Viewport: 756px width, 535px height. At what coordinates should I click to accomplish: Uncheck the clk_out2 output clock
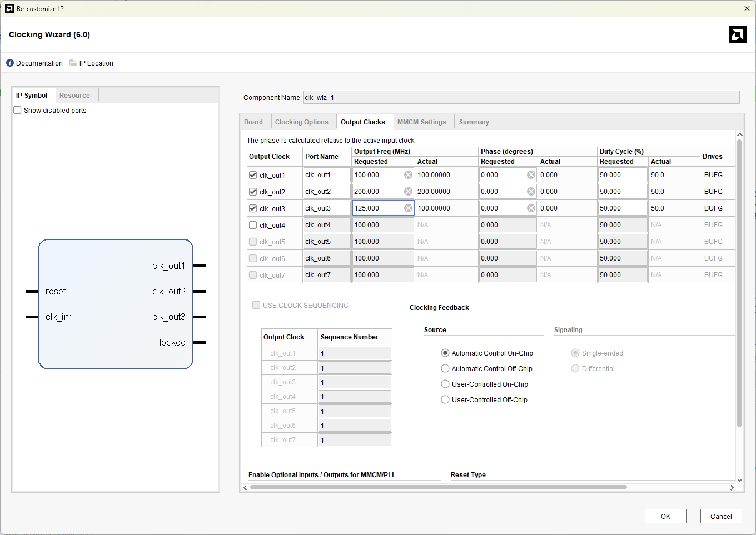(x=253, y=192)
